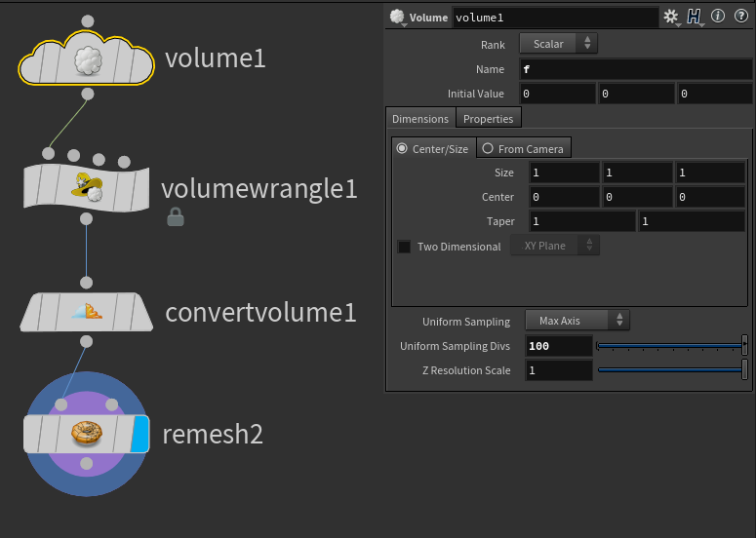The image size is (756, 538).
Task: Click the Uniform Sampling Divs label
Action: 455,346
